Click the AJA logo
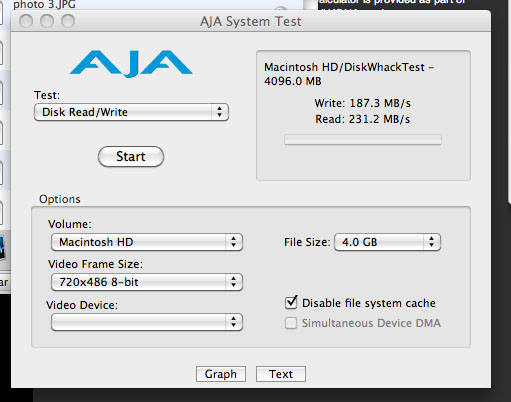511x402 pixels. click(x=131, y=64)
